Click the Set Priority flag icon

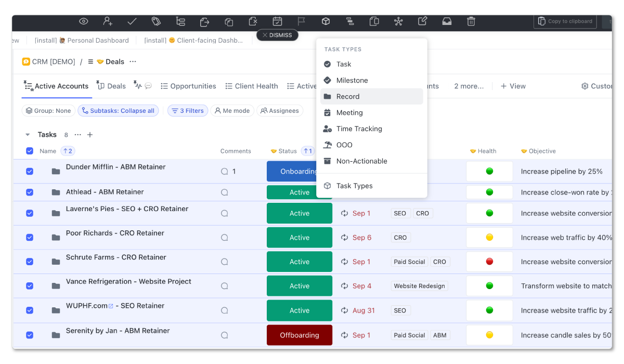point(302,21)
